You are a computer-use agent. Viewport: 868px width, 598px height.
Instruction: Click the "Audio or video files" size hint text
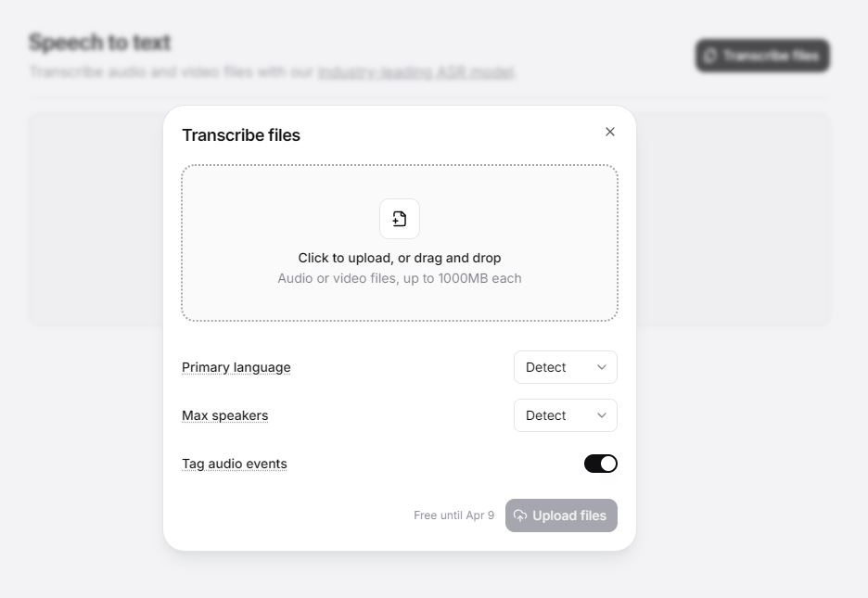click(x=400, y=278)
